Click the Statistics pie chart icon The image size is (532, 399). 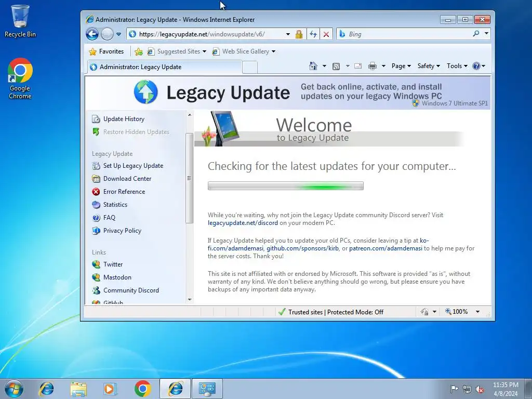point(96,205)
